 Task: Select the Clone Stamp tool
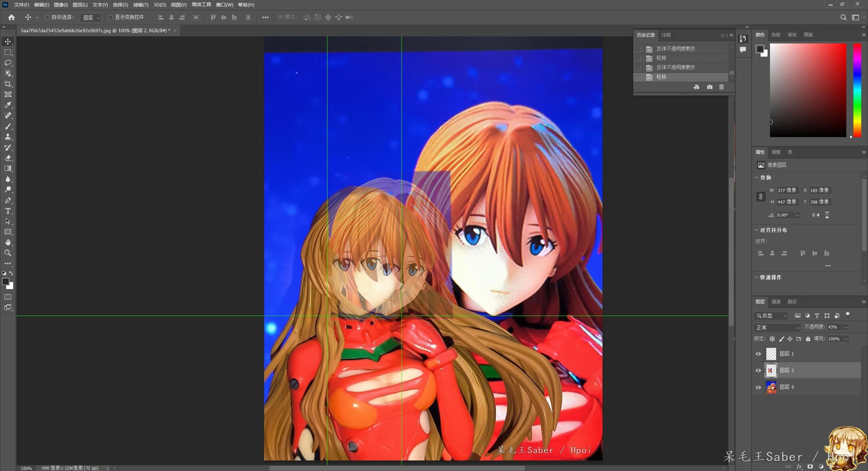(8, 137)
